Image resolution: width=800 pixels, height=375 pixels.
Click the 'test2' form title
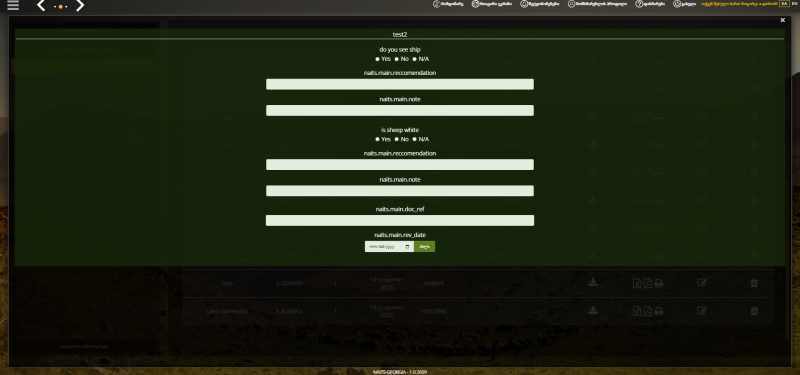pos(399,34)
